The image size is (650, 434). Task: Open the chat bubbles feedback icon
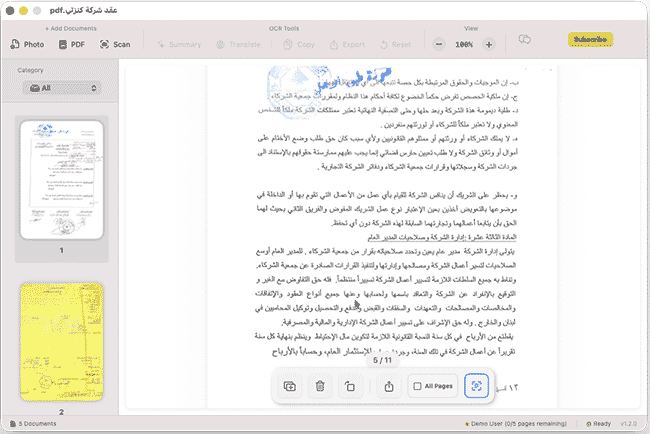point(524,39)
